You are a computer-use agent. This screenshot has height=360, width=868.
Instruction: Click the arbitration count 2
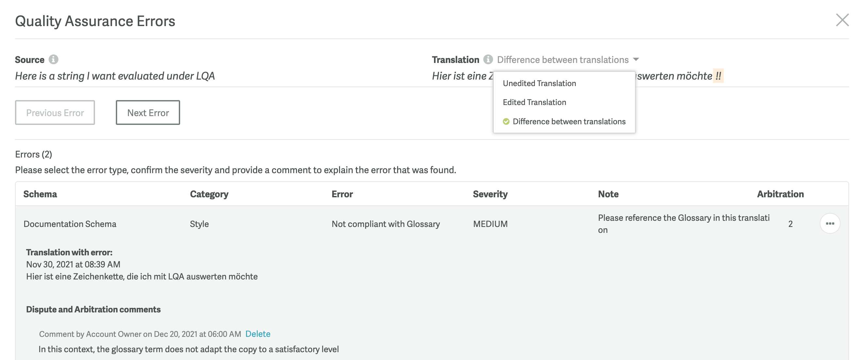coord(790,224)
